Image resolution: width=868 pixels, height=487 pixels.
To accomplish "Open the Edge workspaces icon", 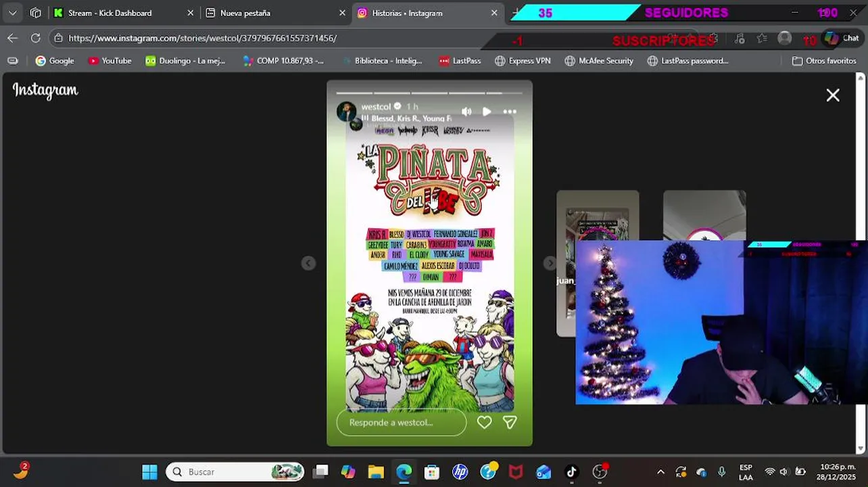I will pos(36,13).
